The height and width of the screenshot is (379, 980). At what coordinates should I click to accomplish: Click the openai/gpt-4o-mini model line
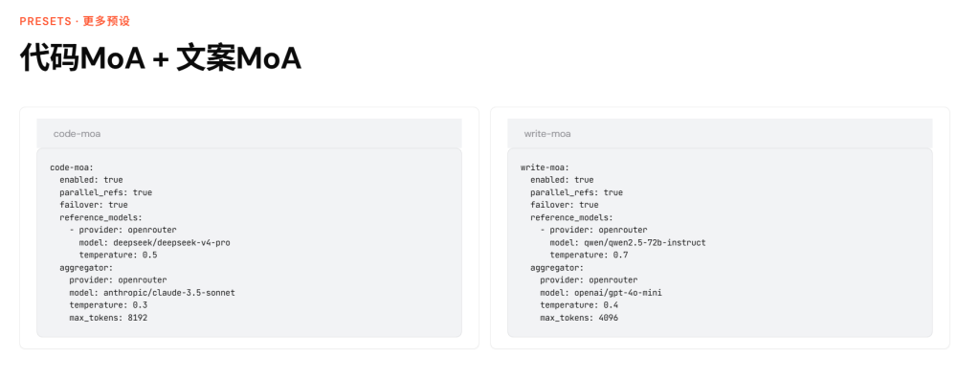pyautogui.click(x=603, y=293)
